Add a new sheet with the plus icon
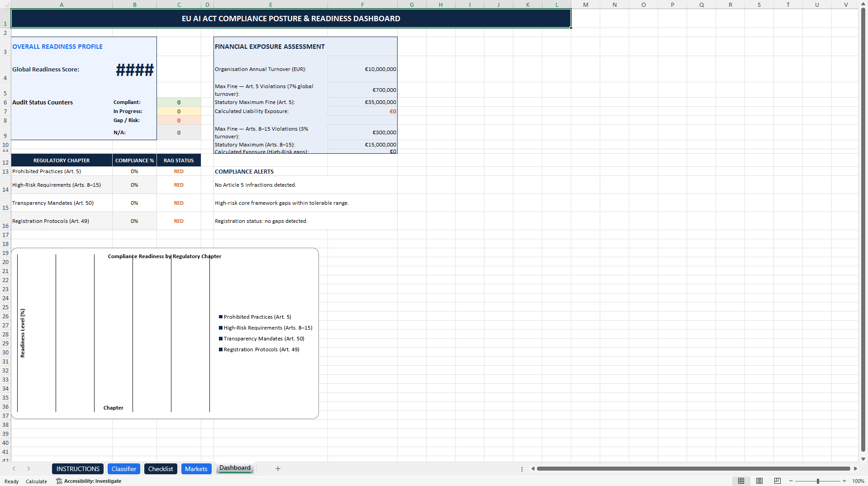The width and height of the screenshot is (868, 486). coord(278,469)
